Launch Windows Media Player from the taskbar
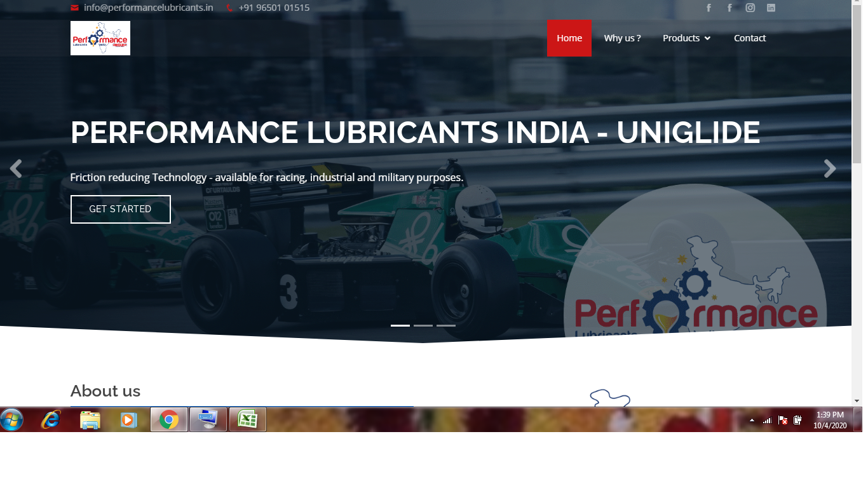 [128, 419]
